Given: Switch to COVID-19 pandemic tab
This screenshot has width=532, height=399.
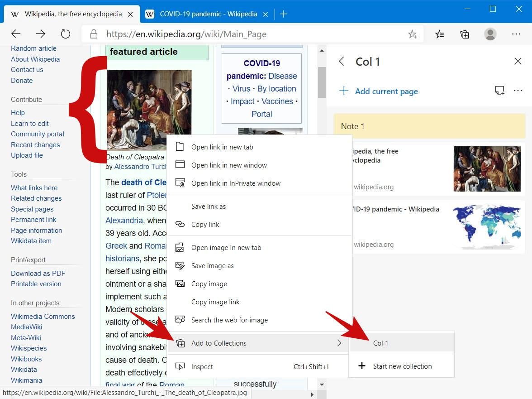Looking at the screenshot, I should pos(208,14).
